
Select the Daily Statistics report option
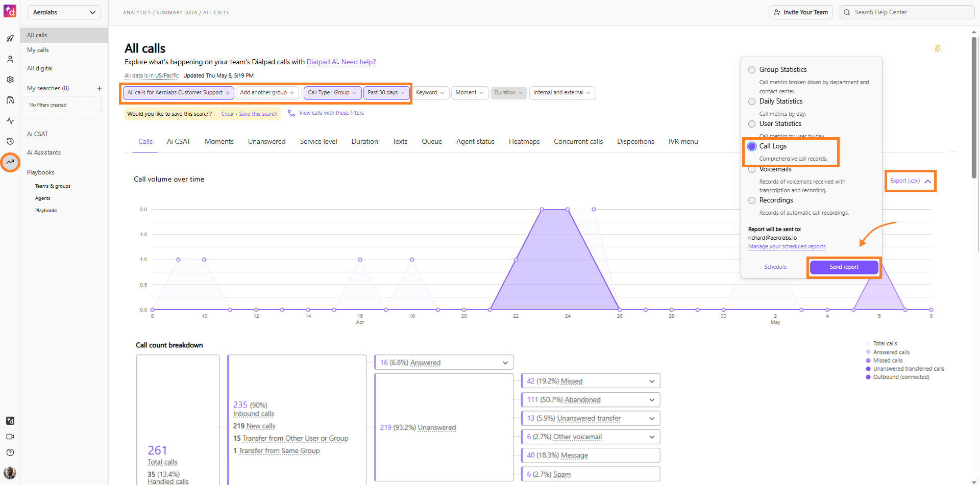(x=752, y=101)
